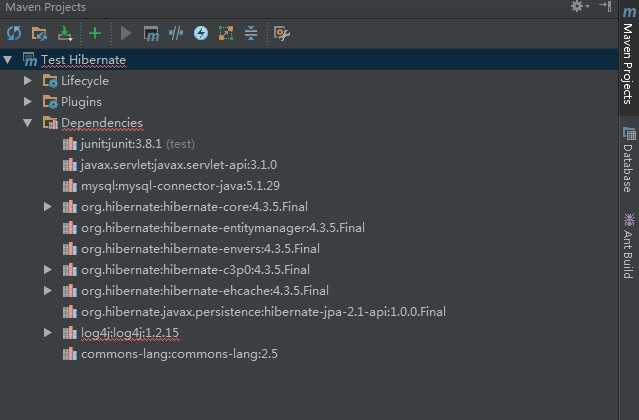The image size is (639, 420).
Task: Click library icon beside hibernate-entitymanager
Action: [70, 228]
